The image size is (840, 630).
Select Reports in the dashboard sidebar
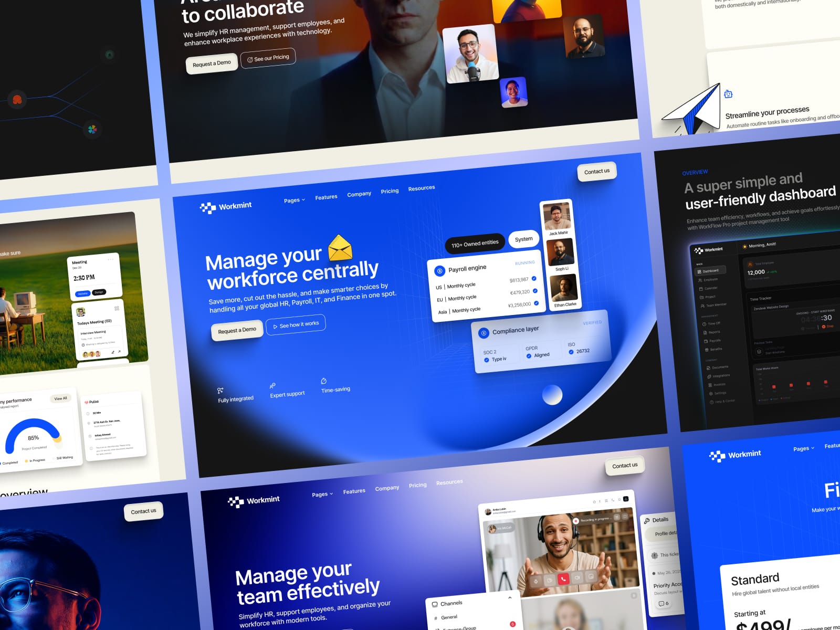[x=711, y=332]
